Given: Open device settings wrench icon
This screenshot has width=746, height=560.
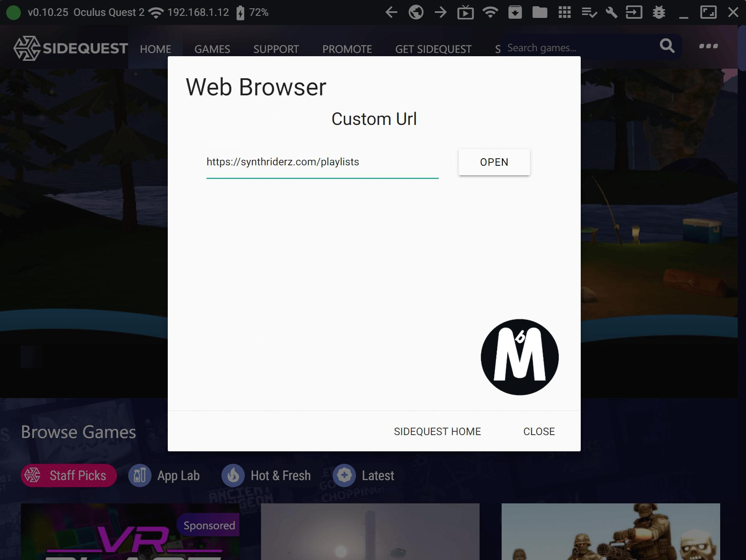Looking at the screenshot, I should pyautogui.click(x=611, y=12).
